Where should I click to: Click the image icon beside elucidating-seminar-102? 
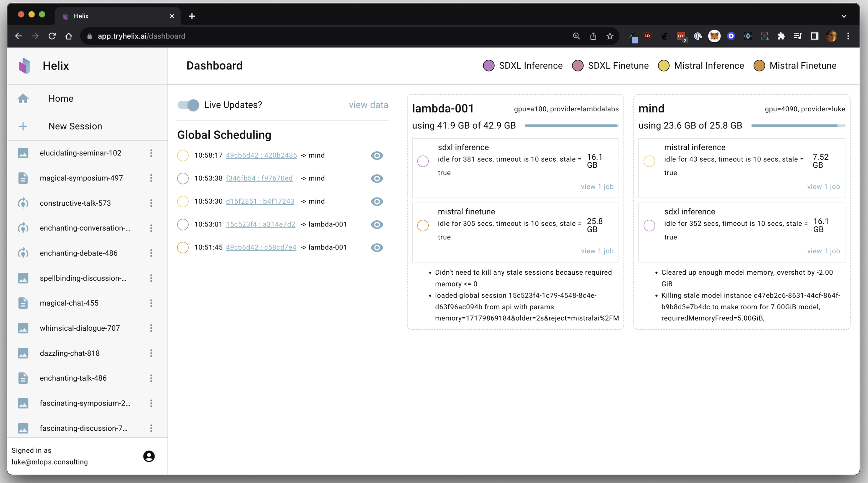pyautogui.click(x=23, y=153)
